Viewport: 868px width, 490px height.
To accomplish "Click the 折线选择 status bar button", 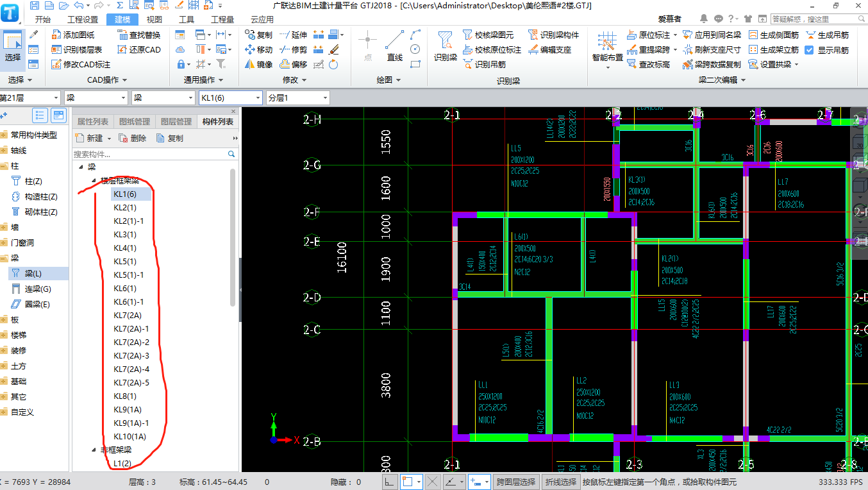I will 561,482.
